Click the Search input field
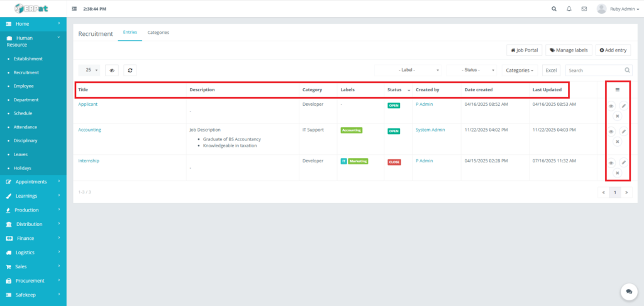644x306 pixels. 595,71
